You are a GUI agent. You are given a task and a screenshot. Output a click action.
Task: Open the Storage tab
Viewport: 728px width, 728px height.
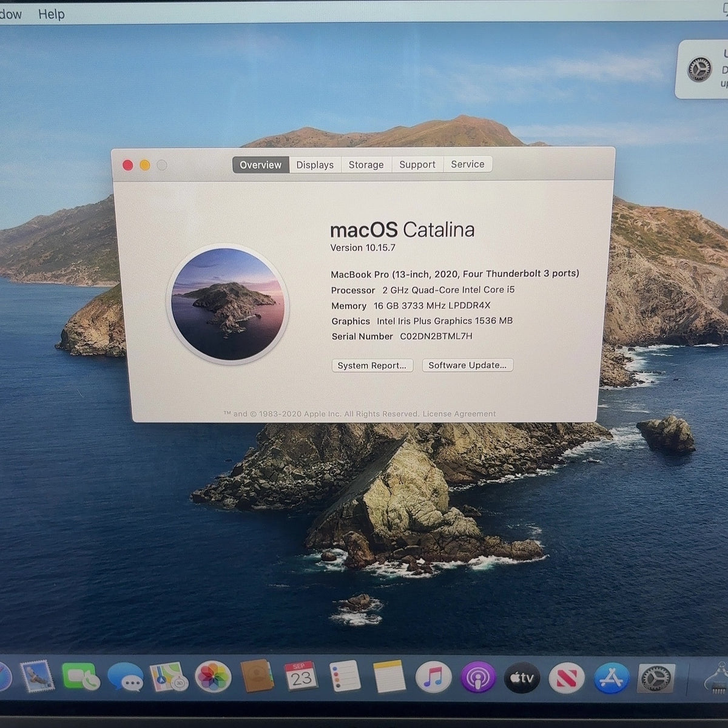tap(366, 164)
